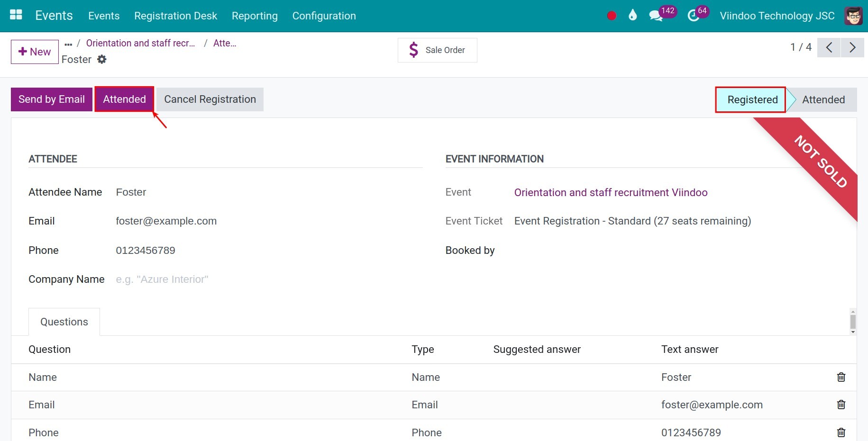Open the apps grid home menu
This screenshot has height=441, width=868.
coord(16,15)
